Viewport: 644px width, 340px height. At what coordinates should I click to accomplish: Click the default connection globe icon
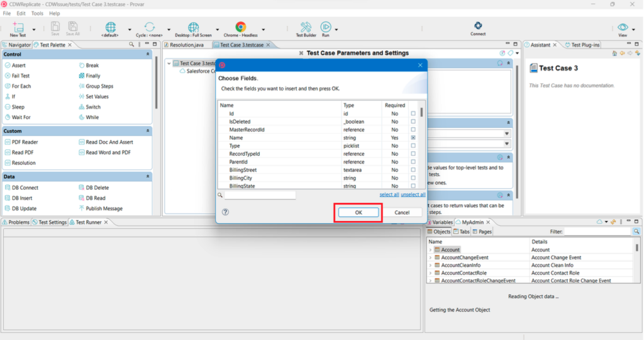[111, 27]
